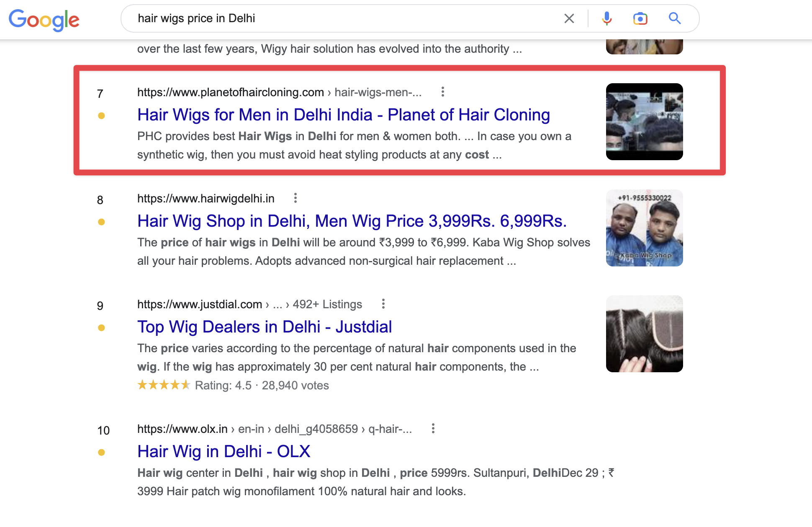Open Top Wig Dealers in Delhi Justdial
Image resolution: width=812 pixels, height=527 pixels.
(x=265, y=327)
